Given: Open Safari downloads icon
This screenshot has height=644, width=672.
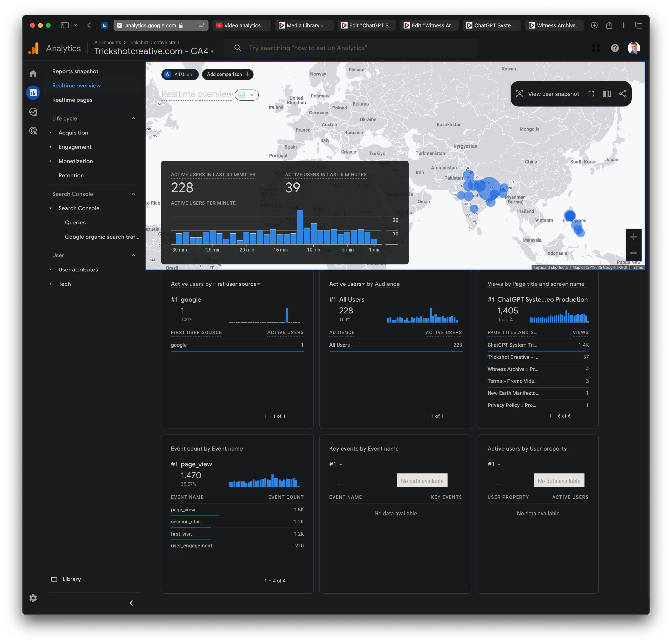Looking at the screenshot, I should tap(594, 25).
